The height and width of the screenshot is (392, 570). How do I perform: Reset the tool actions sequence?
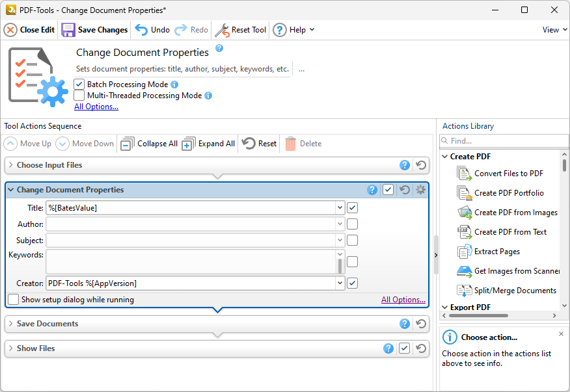pyautogui.click(x=259, y=144)
